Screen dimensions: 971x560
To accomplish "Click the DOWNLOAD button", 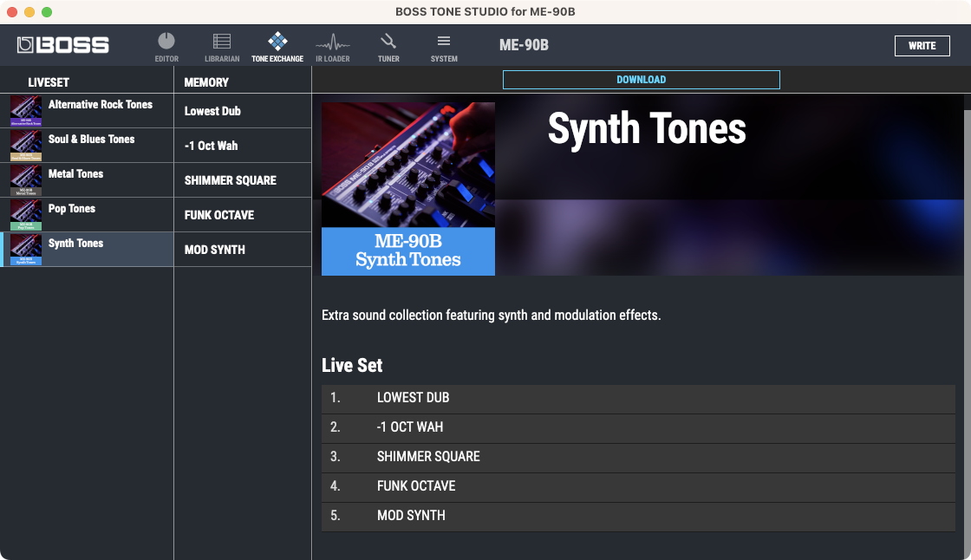I will click(x=641, y=80).
